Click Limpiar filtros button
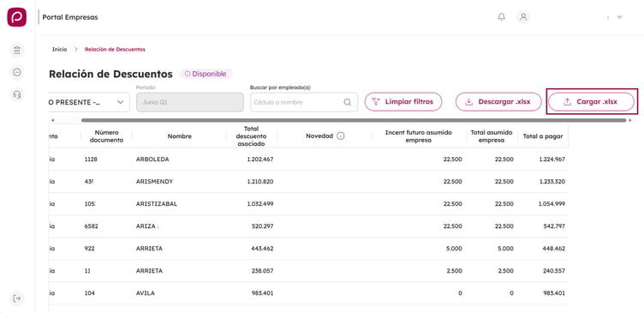Image resolution: width=644 pixels, height=313 pixels. coord(403,101)
